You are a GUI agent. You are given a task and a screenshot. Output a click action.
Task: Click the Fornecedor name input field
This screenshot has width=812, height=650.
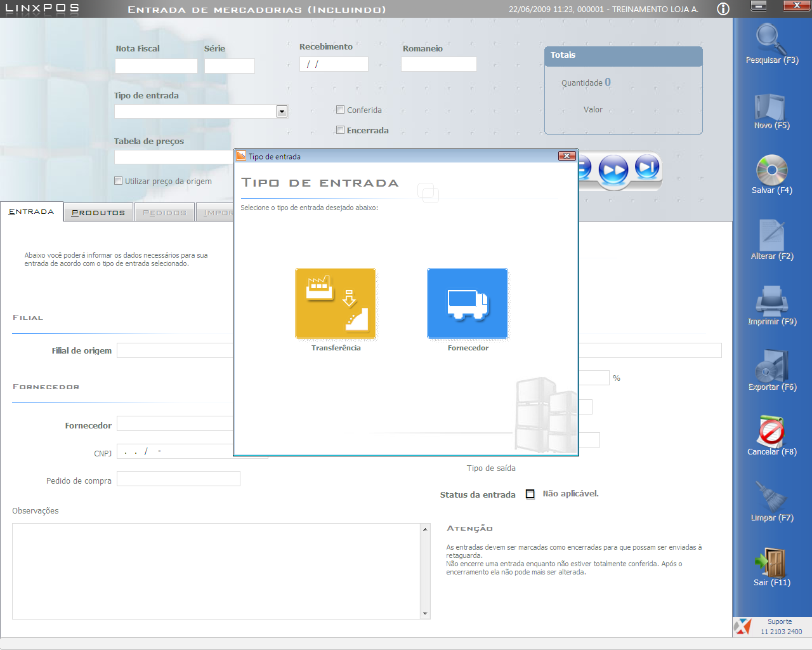tap(175, 424)
